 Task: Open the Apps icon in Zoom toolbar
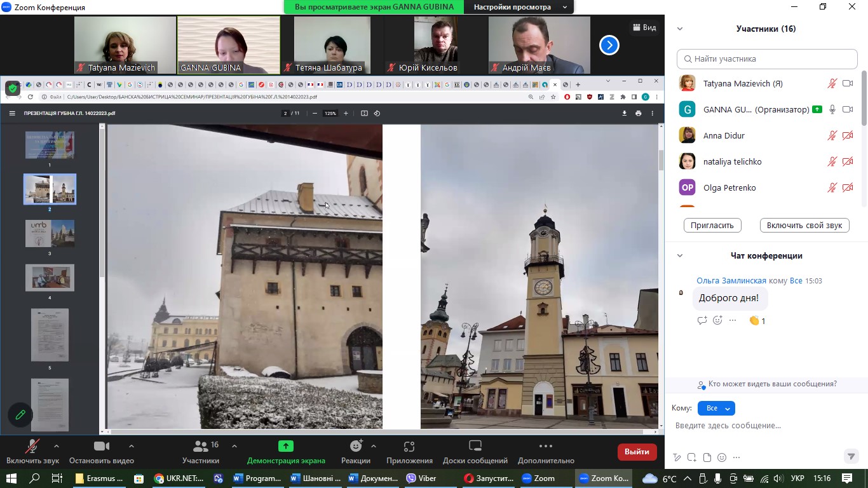(x=409, y=447)
